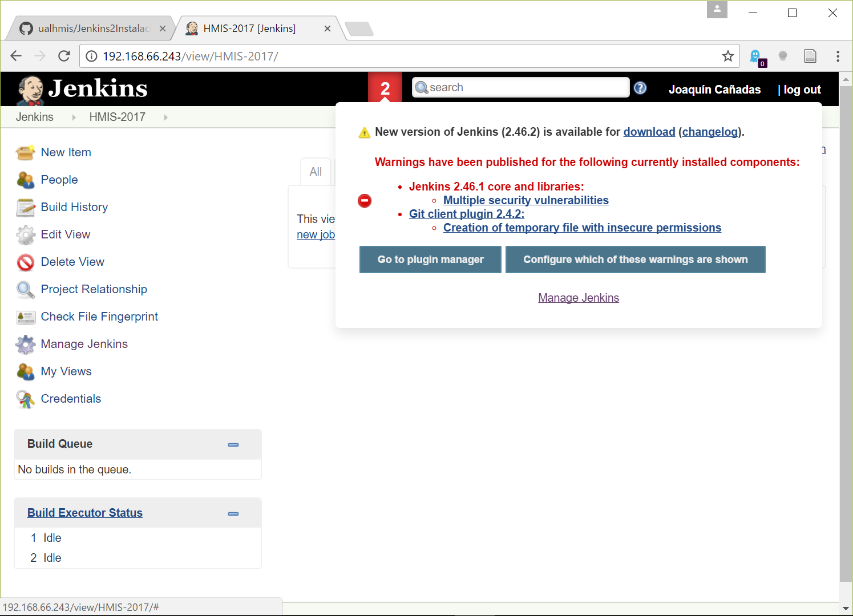
Task: Expand the HMIS-2017 breadcrumb arrow
Action: pos(165,117)
